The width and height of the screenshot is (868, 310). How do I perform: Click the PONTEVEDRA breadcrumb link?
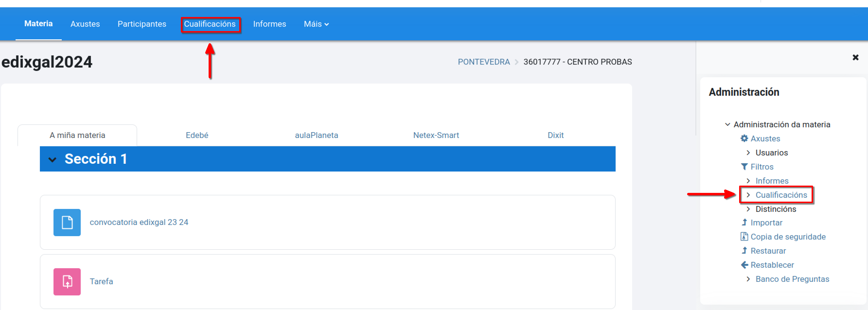pos(483,62)
